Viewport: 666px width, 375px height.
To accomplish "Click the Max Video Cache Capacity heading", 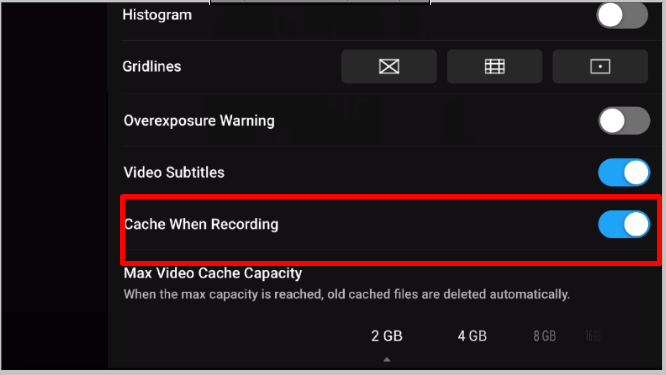I will point(212,273).
